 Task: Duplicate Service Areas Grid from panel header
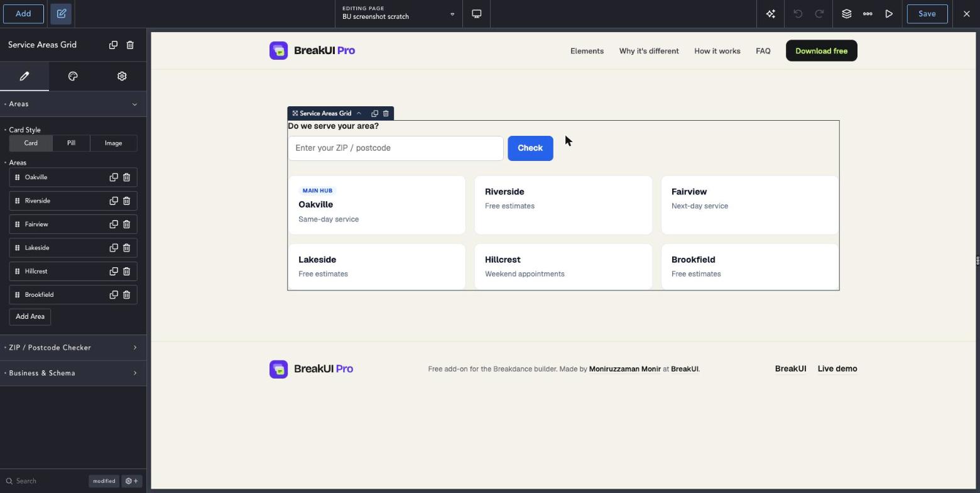113,45
